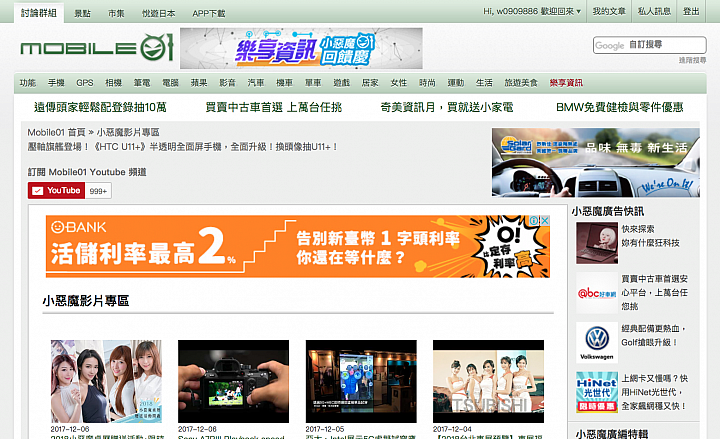This screenshot has width=720, height=439.
Task: Open 進階搜尋 advanced search link
Action: point(692,60)
